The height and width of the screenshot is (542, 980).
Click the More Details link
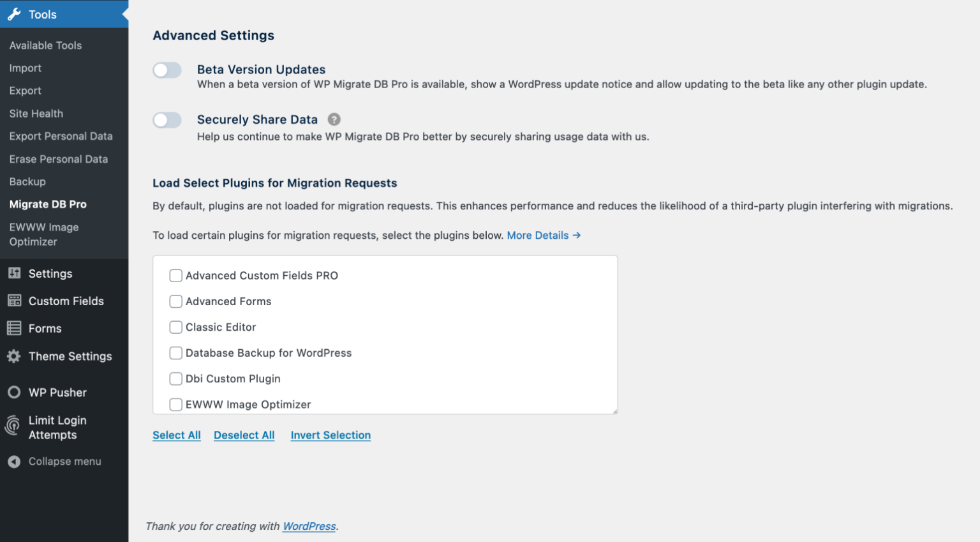[x=538, y=235]
